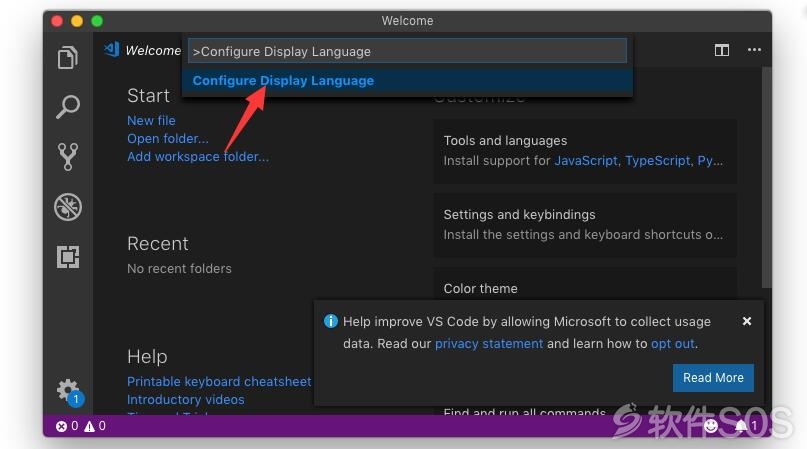Click the editor vertical scrollbar
807x449 pixels.
pos(766,178)
